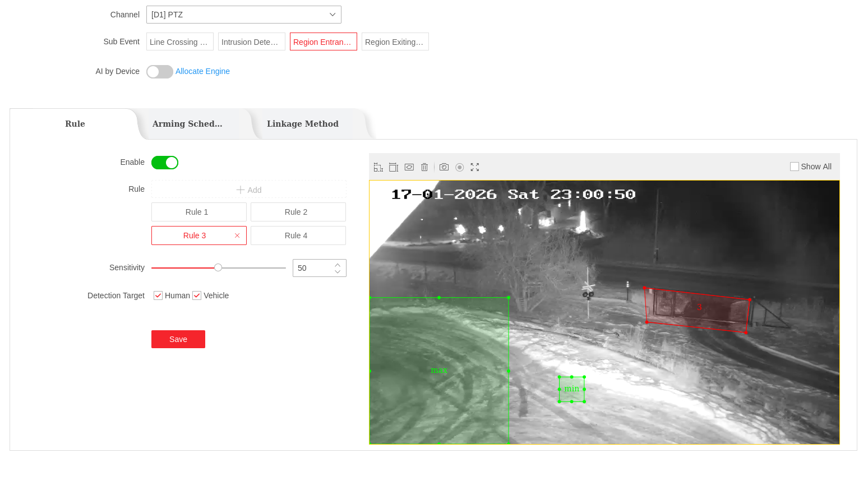Screen dimensions: 868x485
Task: Check the Show All checkbox
Action: [795, 167]
